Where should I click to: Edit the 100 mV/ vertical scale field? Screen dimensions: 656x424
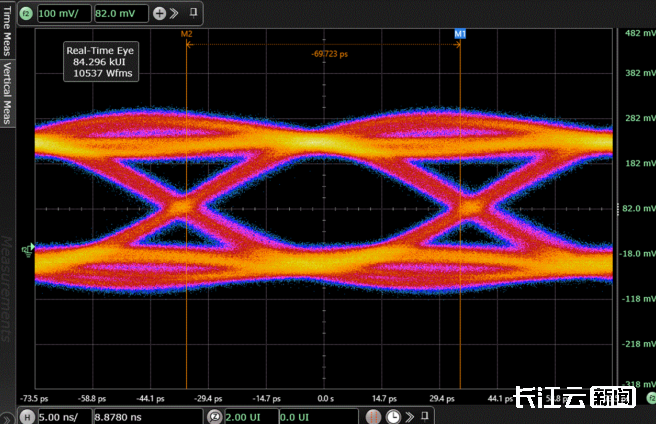63,13
